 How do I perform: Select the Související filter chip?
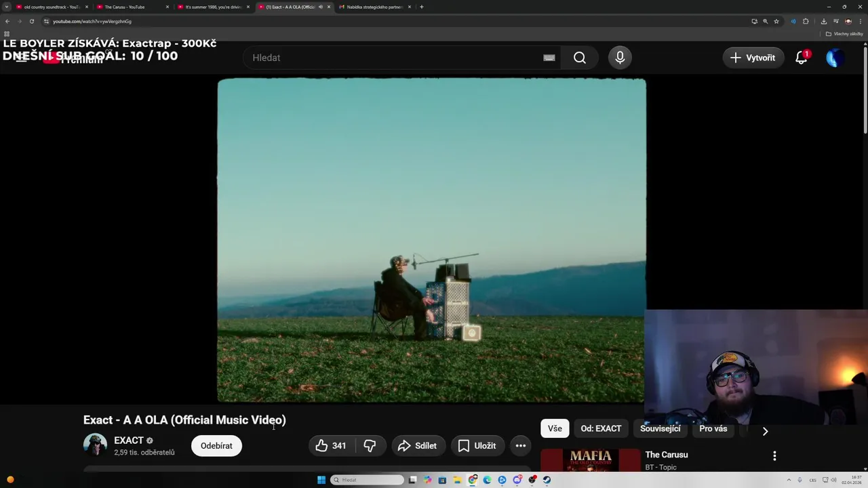pyautogui.click(x=660, y=428)
